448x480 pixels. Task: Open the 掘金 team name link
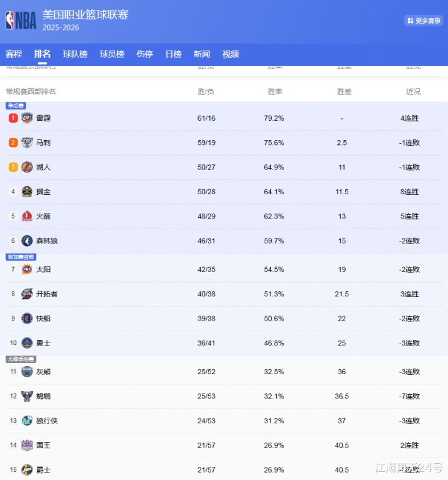tap(43, 192)
